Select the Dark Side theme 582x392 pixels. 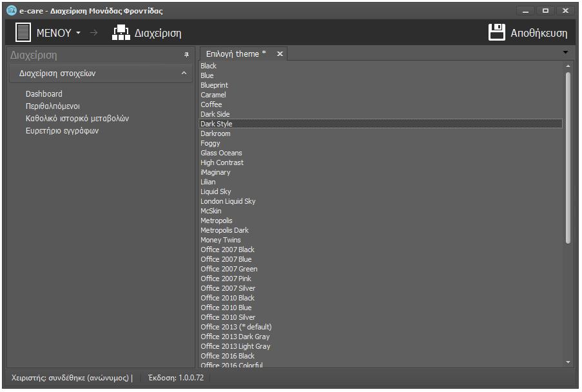point(381,114)
